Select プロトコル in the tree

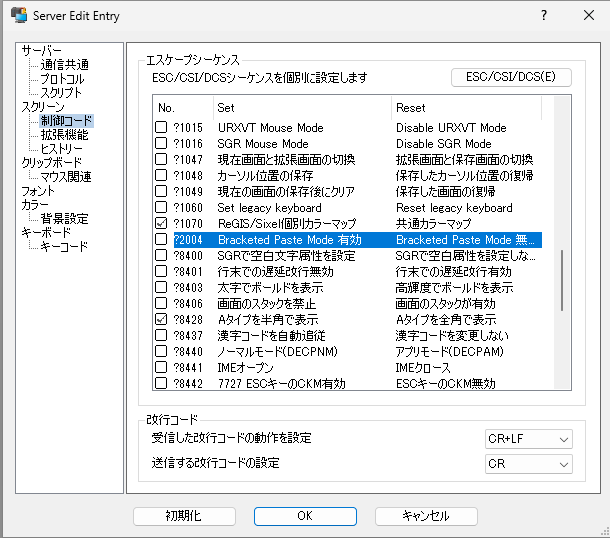(x=62, y=79)
